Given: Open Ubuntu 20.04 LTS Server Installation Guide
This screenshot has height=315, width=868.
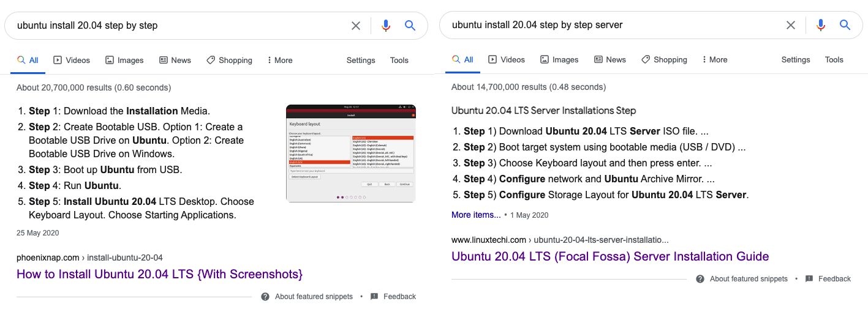Looking at the screenshot, I should (x=609, y=256).
